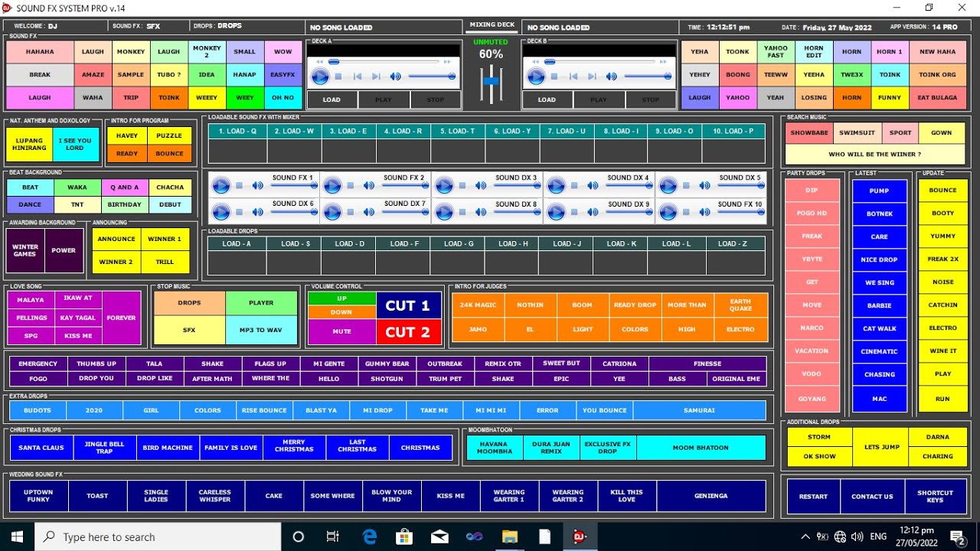Mute SOUND FX 1 speaker icon
The width and height of the screenshot is (980, 551).
pos(257,186)
